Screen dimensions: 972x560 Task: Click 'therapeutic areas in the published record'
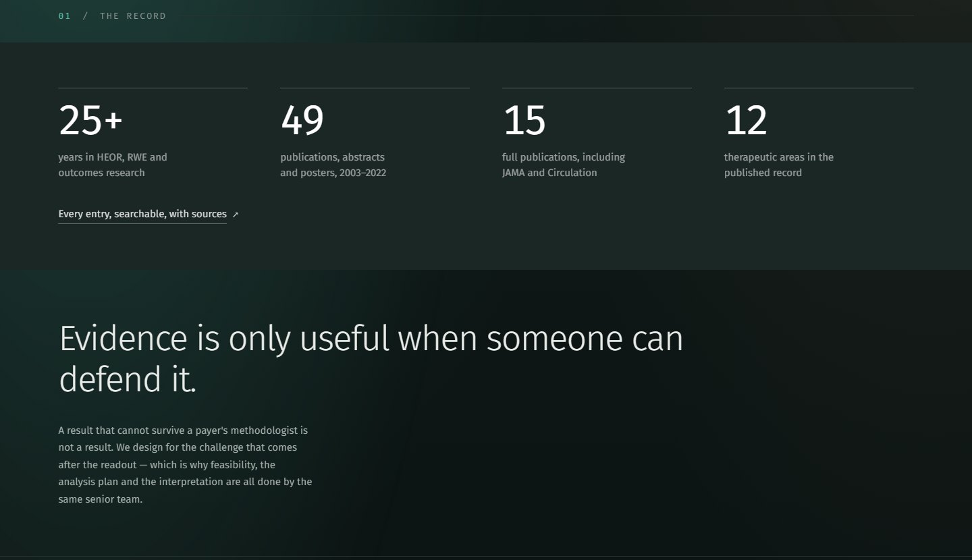point(779,165)
